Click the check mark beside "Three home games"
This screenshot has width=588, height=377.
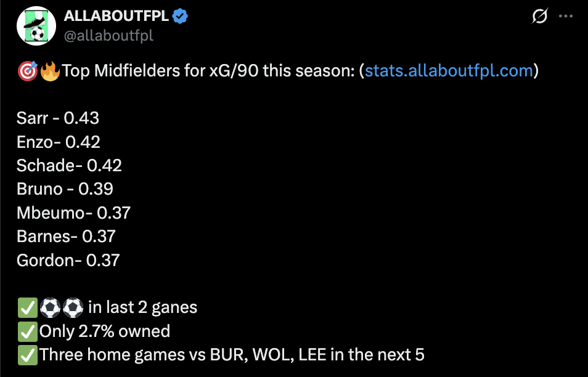(27, 355)
